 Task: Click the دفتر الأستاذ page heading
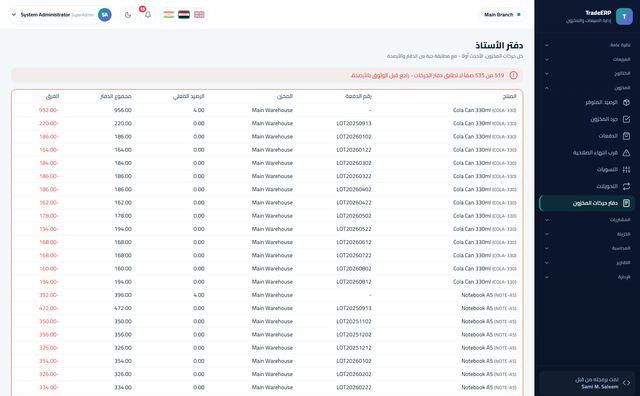point(499,45)
